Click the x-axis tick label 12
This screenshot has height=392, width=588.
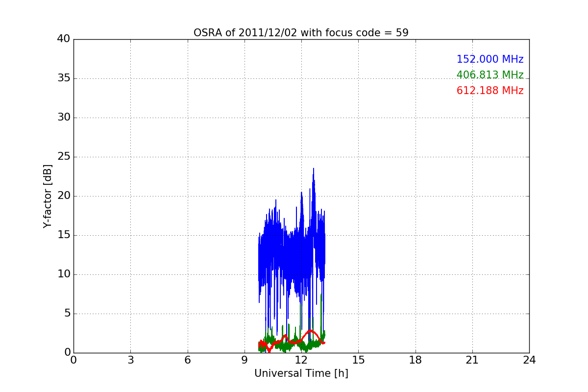click(301, 360)
